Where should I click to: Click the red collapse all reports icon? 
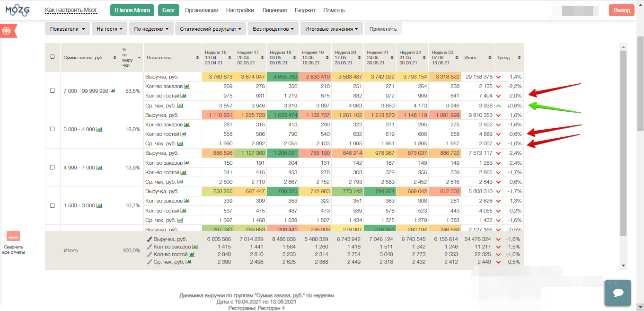(13, 236)
